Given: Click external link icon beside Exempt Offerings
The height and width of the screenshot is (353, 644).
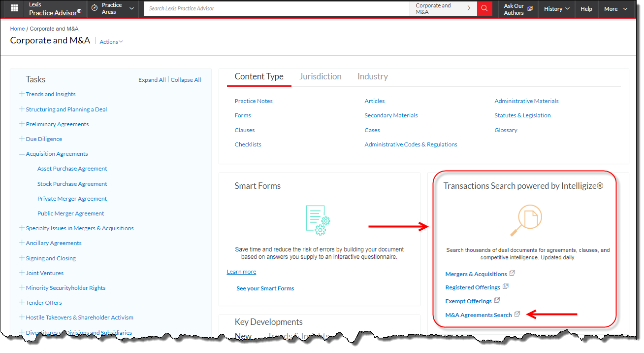Looking at the screenshot, I should (497, 300).
